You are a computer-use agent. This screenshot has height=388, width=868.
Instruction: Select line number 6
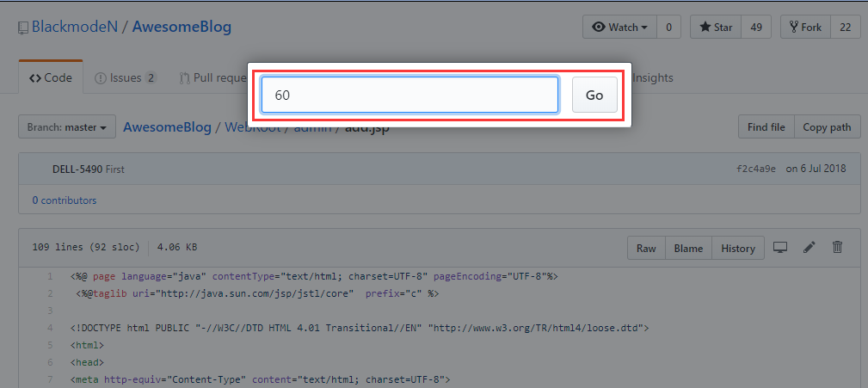pos(51,362)
